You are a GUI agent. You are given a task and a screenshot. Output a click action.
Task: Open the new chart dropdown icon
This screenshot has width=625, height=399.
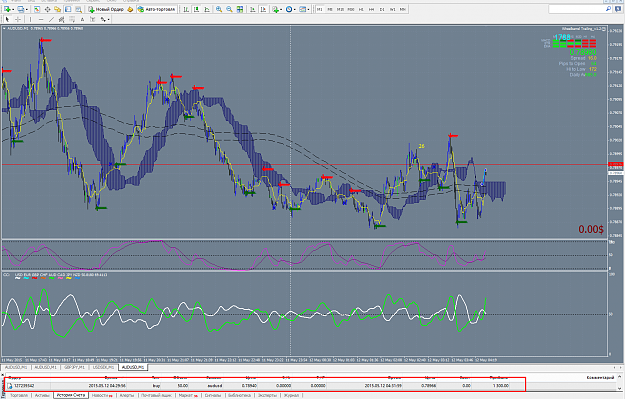click(x=9, y=9)
